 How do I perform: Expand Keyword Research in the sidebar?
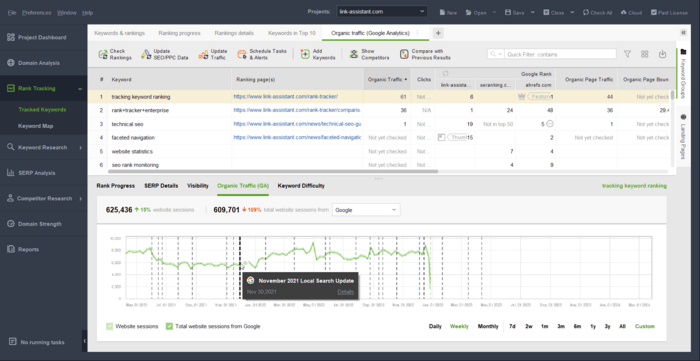43,147
